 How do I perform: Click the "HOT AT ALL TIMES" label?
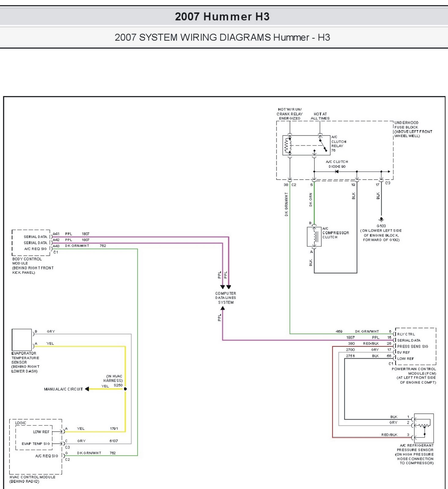[x=320, y=116]
